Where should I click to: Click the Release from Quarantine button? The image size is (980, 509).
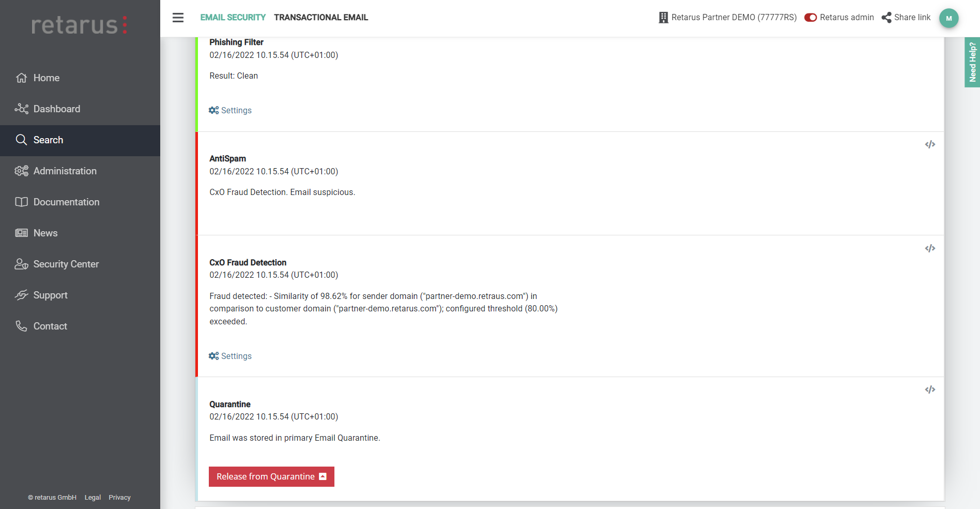[x=271, y=476]
